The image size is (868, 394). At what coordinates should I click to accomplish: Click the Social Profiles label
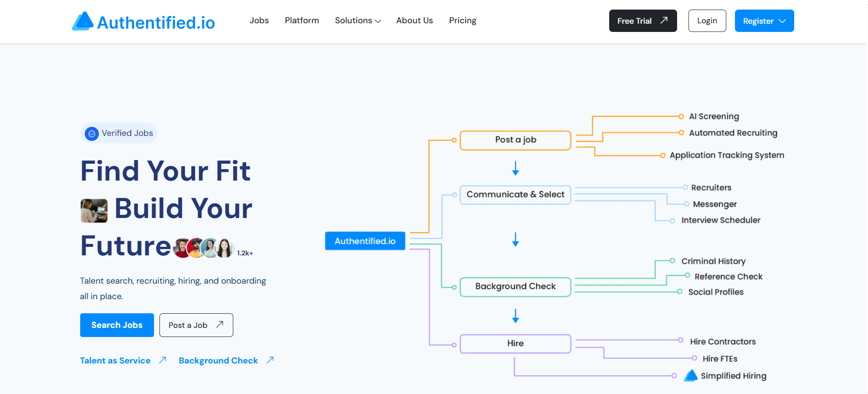(x=716, y=292)
